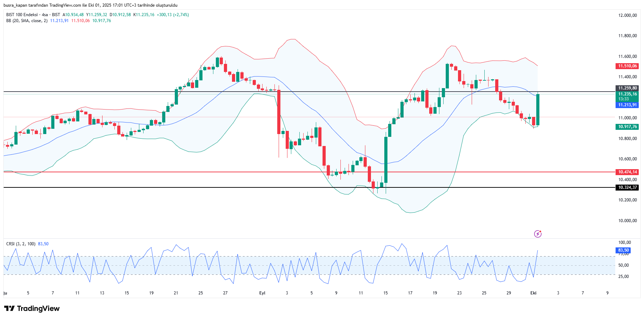Select the black horizontal line near 10.324
Image resolution: width=644 pixels, height=319 pixels.
pyautogui.click(x=211, y=187)
